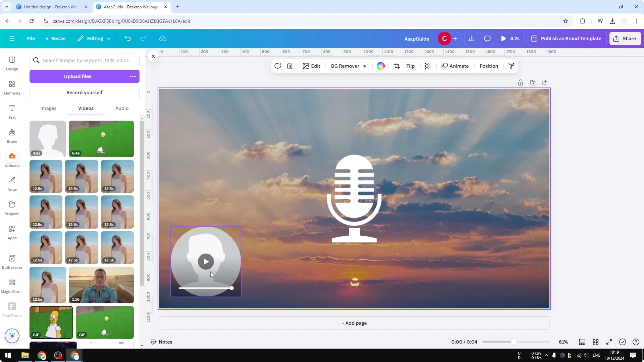Toggle the comments panel
Screen dimensions: 644x362
[487, 38]
